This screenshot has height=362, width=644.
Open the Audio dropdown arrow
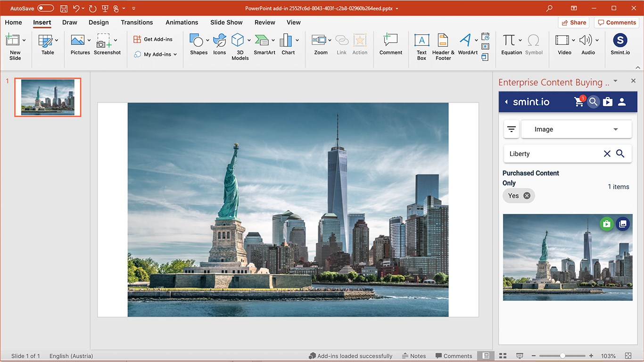[597, 40]
